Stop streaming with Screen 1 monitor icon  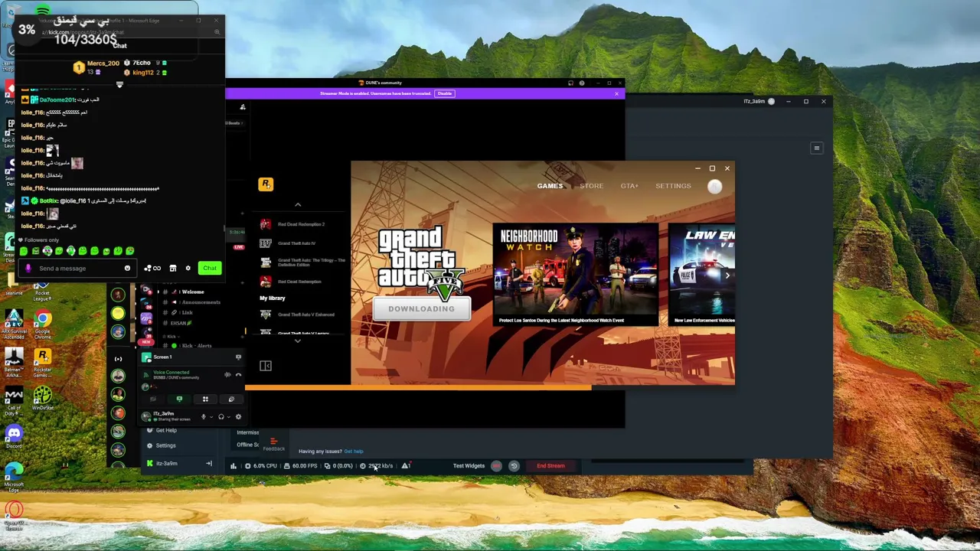238,357
